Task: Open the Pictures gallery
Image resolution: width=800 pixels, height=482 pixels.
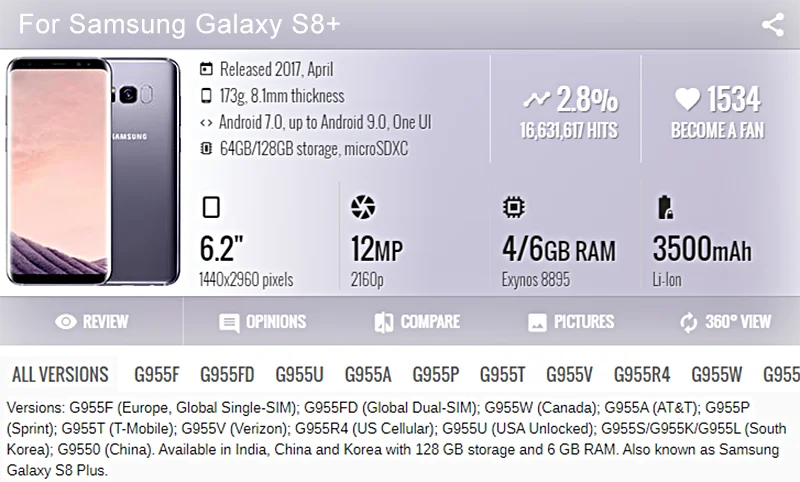Action: [571, 322]
